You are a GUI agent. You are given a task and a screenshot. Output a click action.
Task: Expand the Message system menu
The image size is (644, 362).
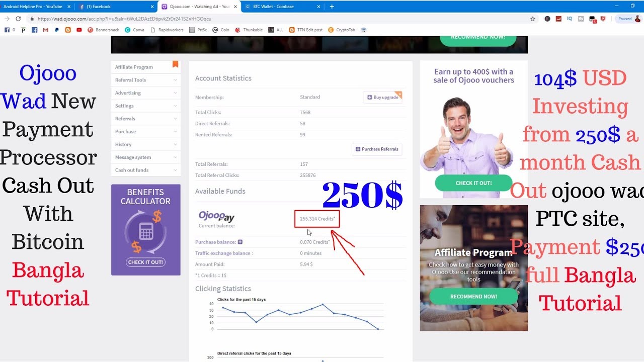[x=145, y=157]
